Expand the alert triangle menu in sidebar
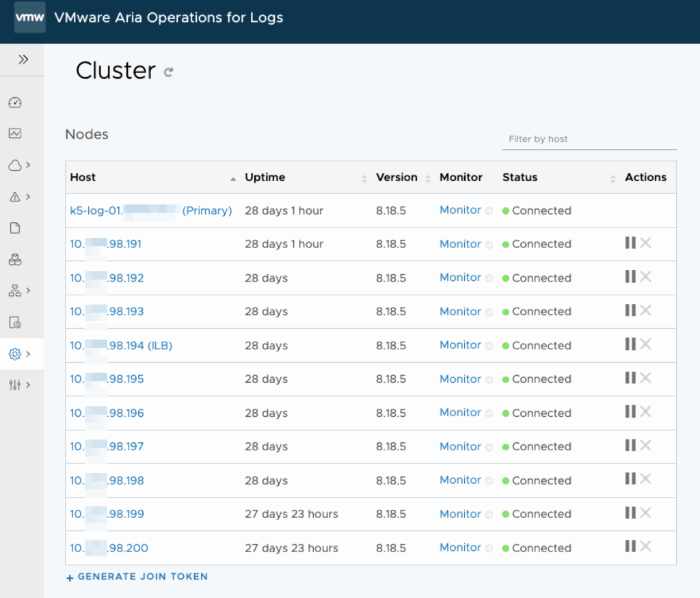Viewport: 700px width, 598px height. pyautogui.click(x=20, y=197)
